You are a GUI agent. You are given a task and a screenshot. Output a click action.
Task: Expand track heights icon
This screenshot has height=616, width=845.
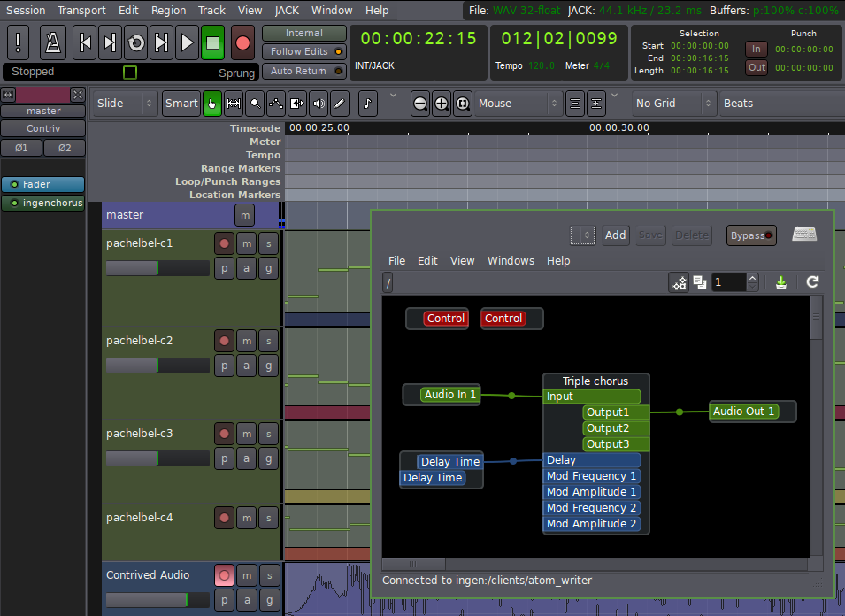tap(596, 104)
